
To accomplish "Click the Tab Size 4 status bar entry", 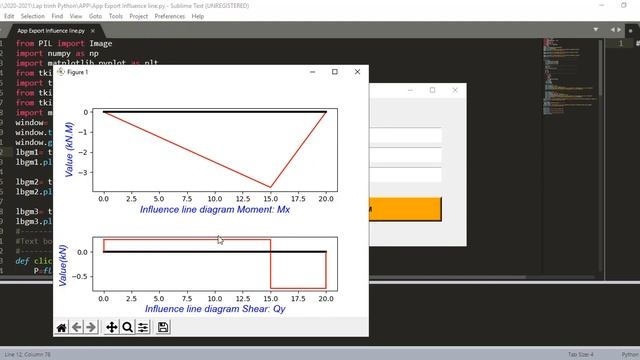I will point(580,354).
